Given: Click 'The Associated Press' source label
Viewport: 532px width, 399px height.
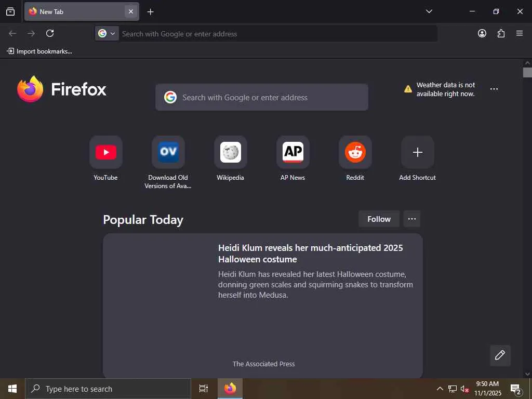Looking at the screenshot, I should [263, 364].
